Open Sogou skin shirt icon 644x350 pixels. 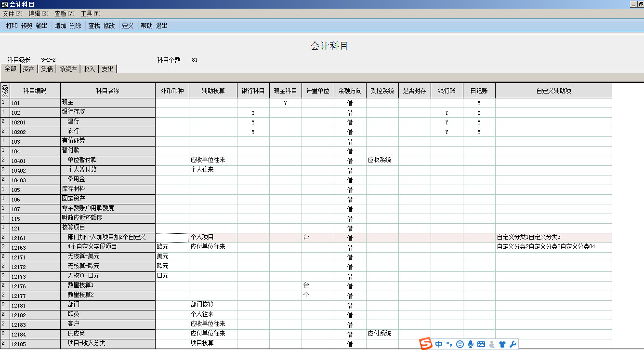click(502, 344)
